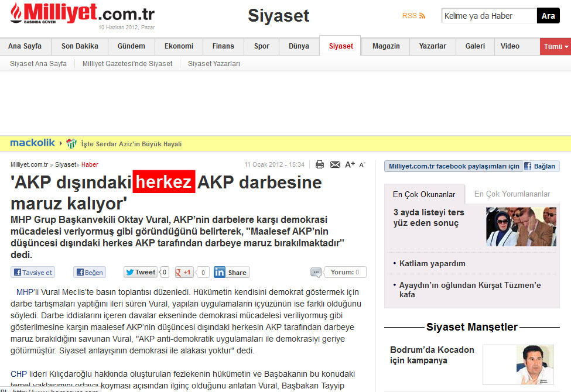Click the Ara search button
The height and width of the screenshot is (392, 571).
click(x=548, y=16)
